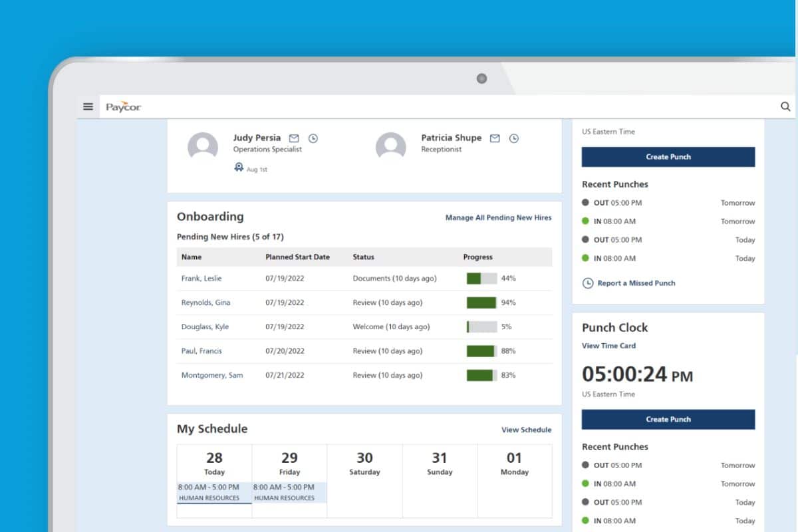The height and width of the screenshot is (532, 798).
Task: Open the Douglass, Kyle new hire row
Action: coord(364,327)
